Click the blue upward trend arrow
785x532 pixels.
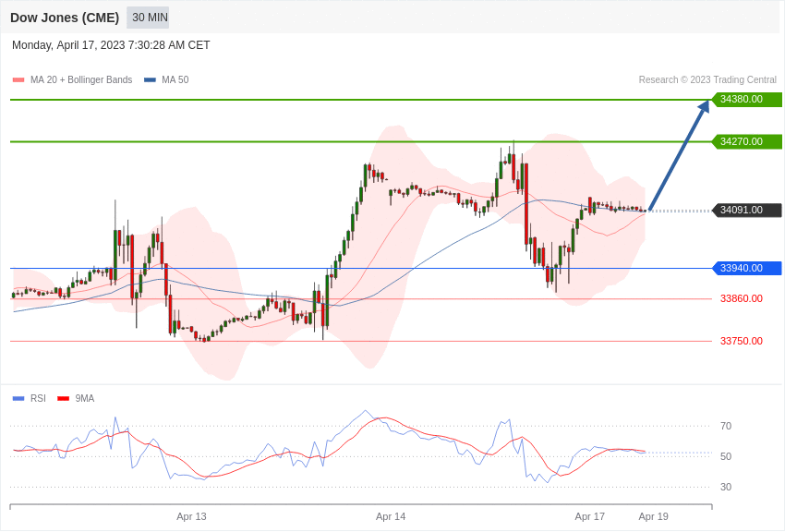[680, 155]
